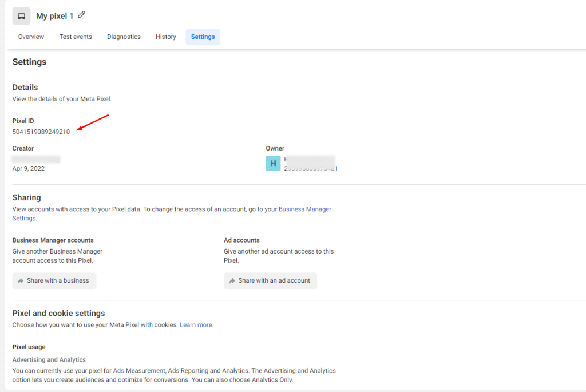The height and width of the screenshot is (392, 586).
Task: Go to the Diagnostics tab
Action: click(x=124, y=37)
